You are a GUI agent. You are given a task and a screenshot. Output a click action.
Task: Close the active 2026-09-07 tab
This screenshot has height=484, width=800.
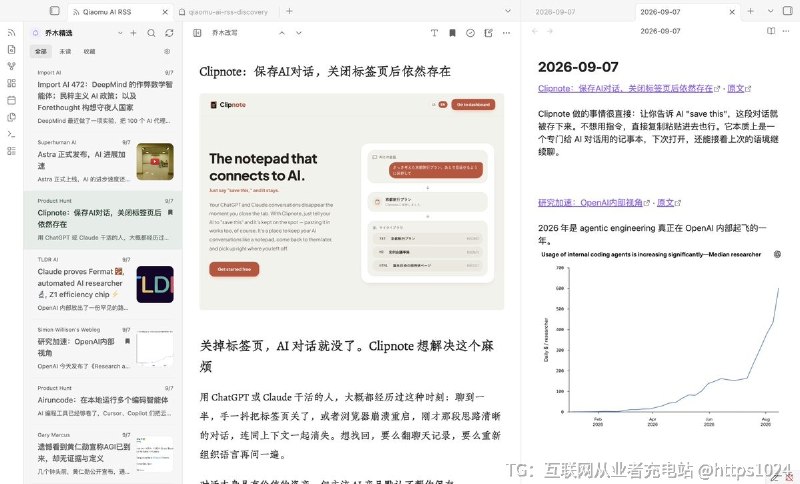click(732, 12)
